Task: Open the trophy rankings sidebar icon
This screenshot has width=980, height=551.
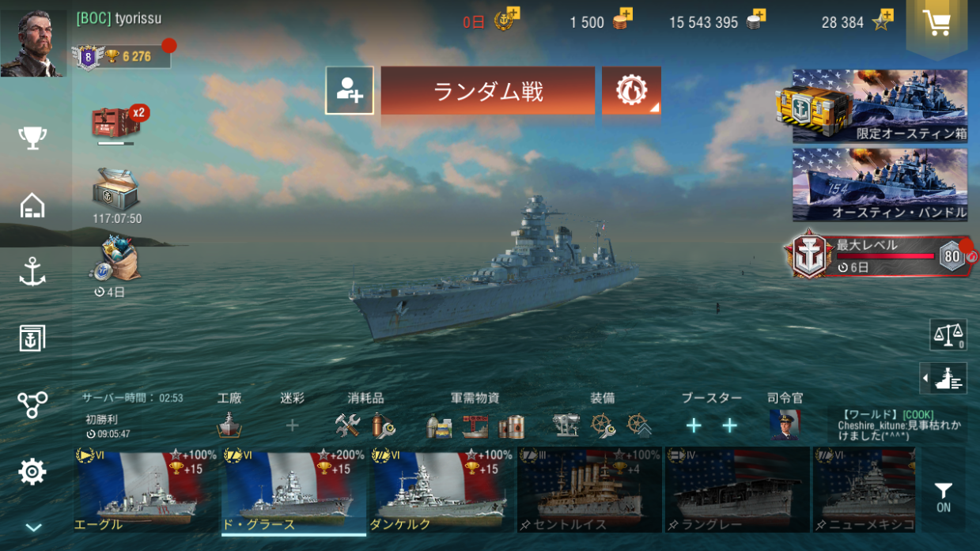Action: pos(32,138)
